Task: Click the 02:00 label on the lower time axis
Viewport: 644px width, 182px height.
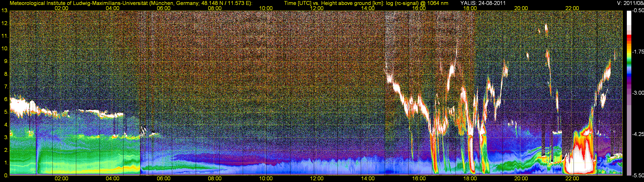Action: [61, 179]
